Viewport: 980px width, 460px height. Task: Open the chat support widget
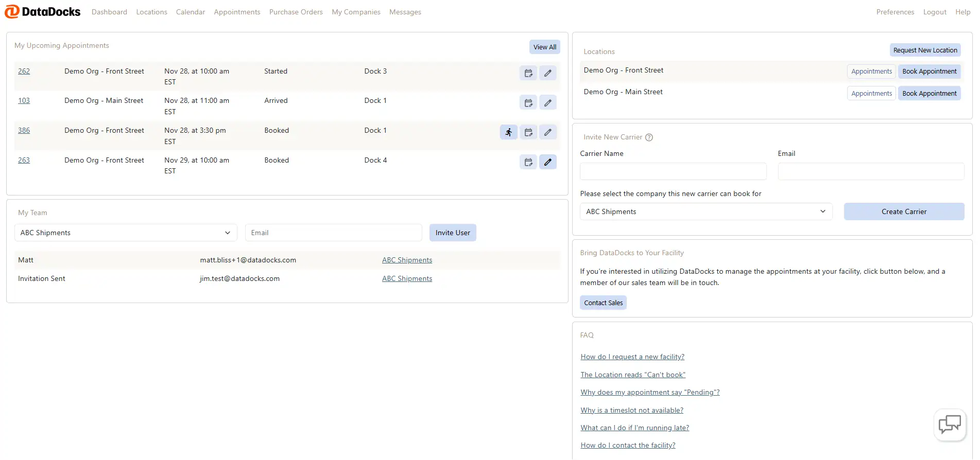click(949, 424)
